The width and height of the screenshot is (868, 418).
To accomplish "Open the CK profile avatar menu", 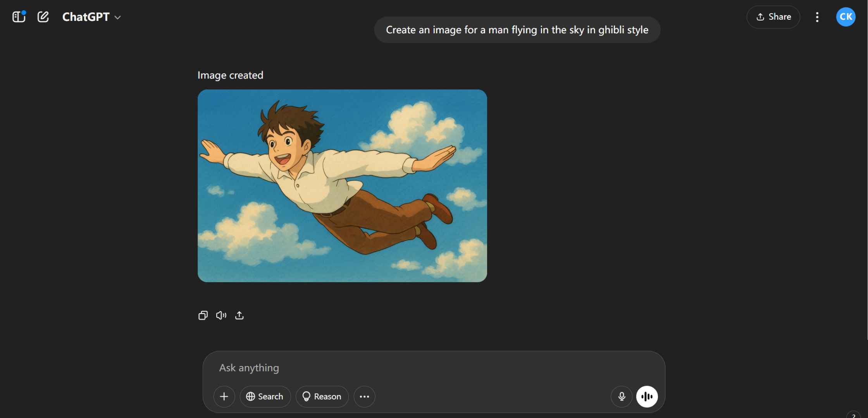I will pyautogui.click(x=846, y=17).
